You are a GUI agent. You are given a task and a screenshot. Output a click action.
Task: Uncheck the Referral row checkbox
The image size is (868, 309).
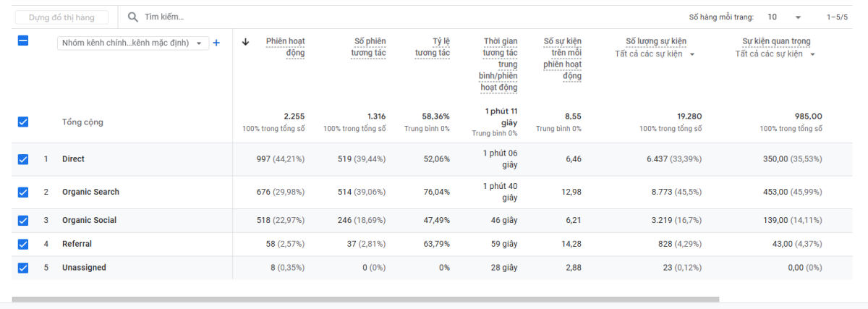(x=23, y=245)
